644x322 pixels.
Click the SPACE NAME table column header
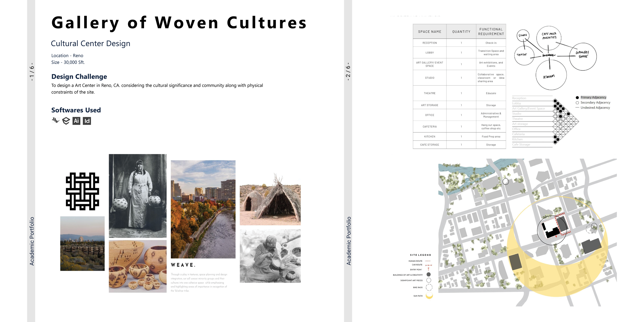coord(429,32)
